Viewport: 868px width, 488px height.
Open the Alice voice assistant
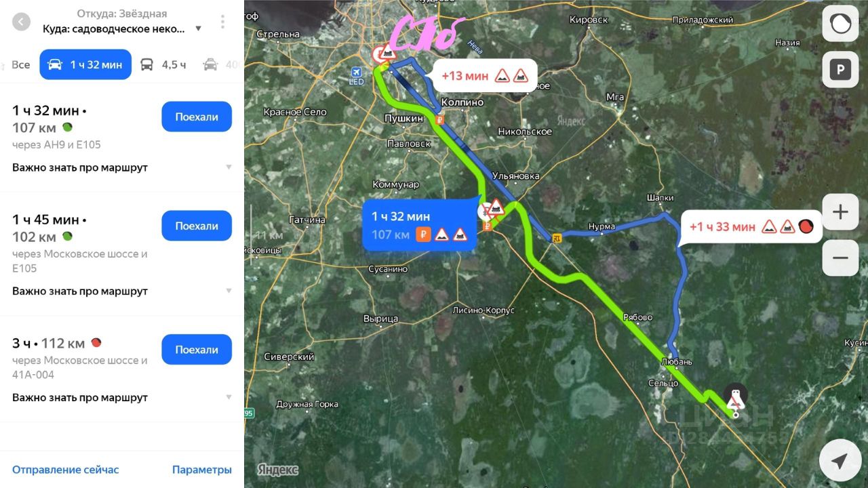click(840, 24)
